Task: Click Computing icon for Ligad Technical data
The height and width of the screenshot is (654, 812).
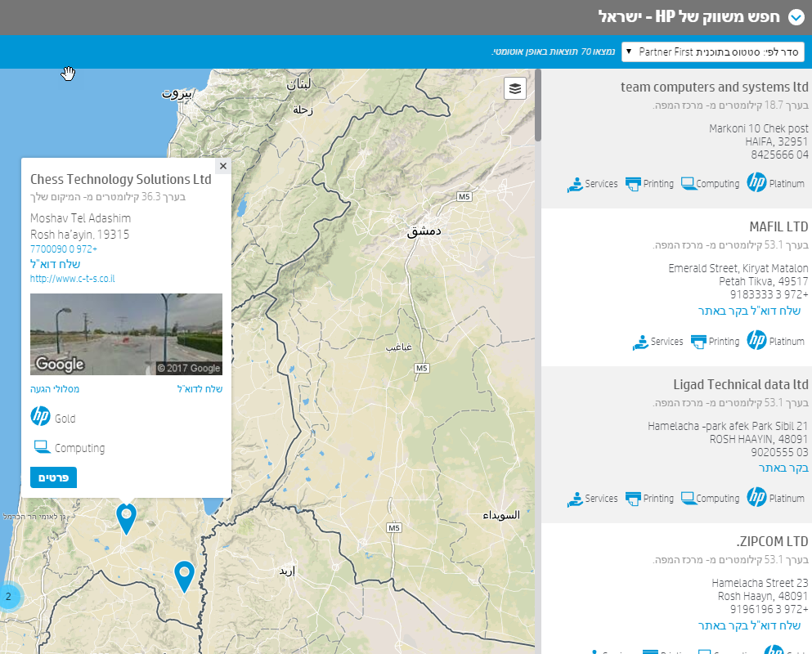Action: (x=689, y=498)
